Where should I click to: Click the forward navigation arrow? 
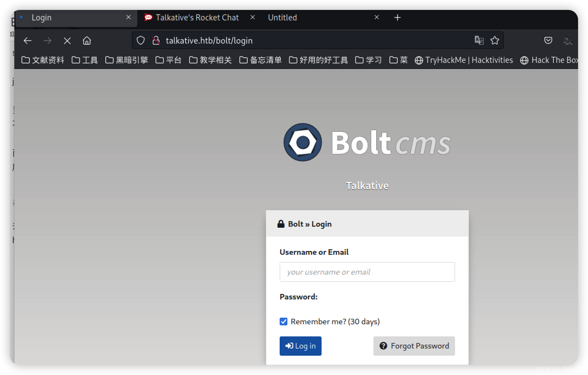pyautogui.click(x=47, y=41)
